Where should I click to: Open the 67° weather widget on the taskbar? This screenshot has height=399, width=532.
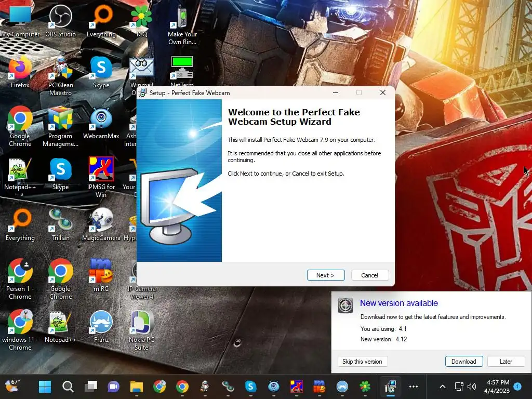[x=13, y=386]
